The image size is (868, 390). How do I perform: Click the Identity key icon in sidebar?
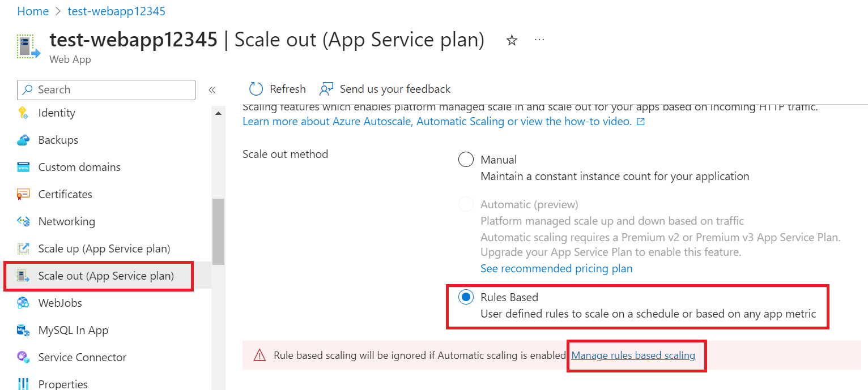pyautogui.click(x=23, y=113)
